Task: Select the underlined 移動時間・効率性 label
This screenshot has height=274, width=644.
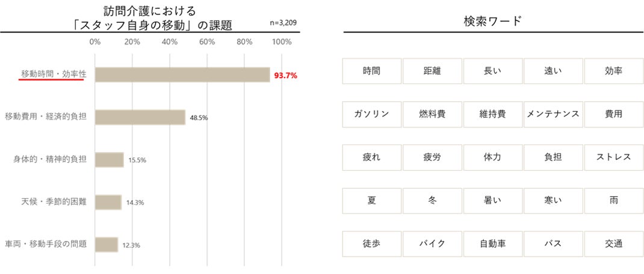Action: (x=54, y=75)
